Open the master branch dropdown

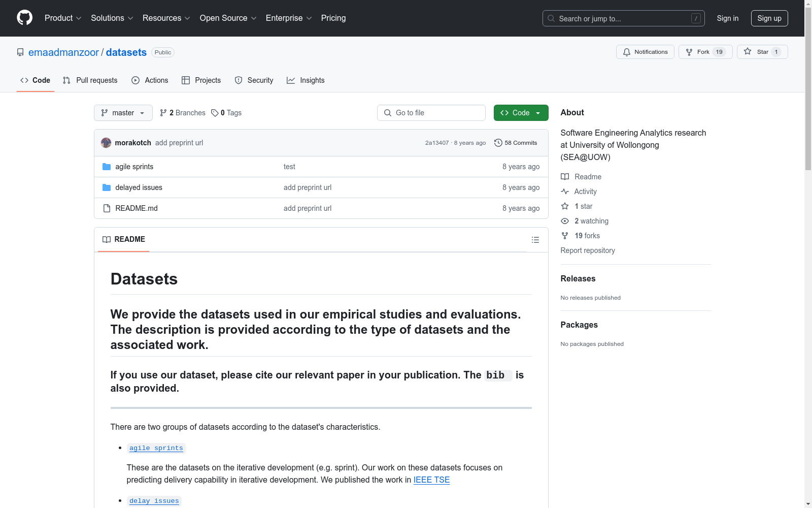[x=123, y=113]
